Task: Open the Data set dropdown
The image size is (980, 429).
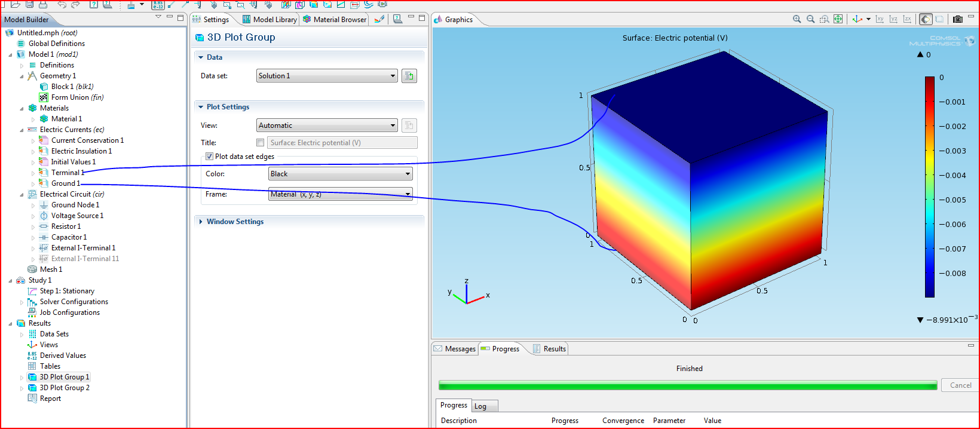Action: click(x=327, y=76)
